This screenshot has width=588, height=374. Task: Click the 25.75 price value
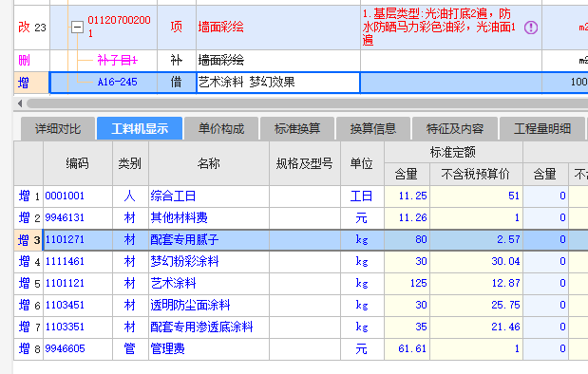tap(505, 305)
